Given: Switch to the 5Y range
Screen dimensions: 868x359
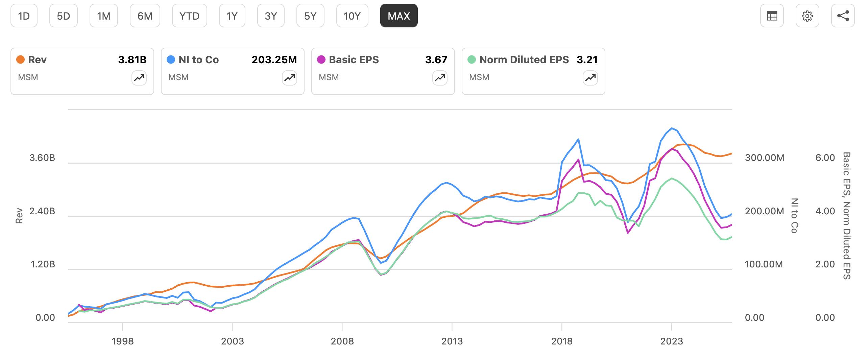Looking at the screenshot, I should pos(310,16).
